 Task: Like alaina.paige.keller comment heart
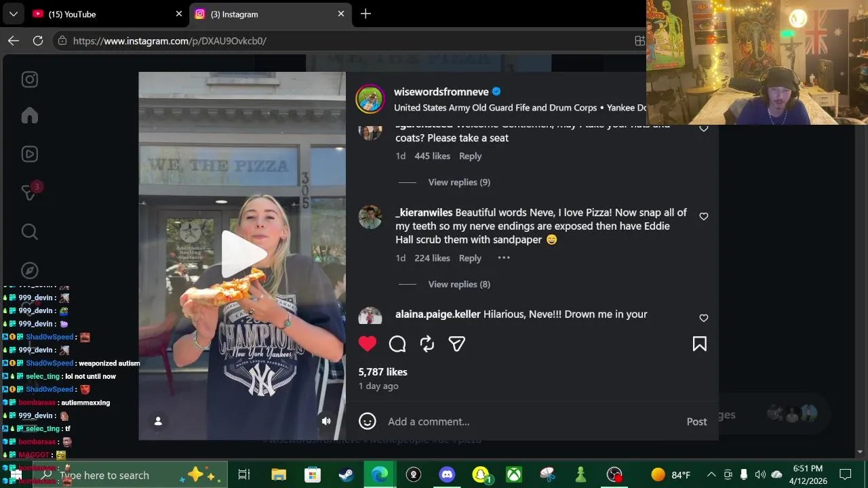[x=704, y=318]
